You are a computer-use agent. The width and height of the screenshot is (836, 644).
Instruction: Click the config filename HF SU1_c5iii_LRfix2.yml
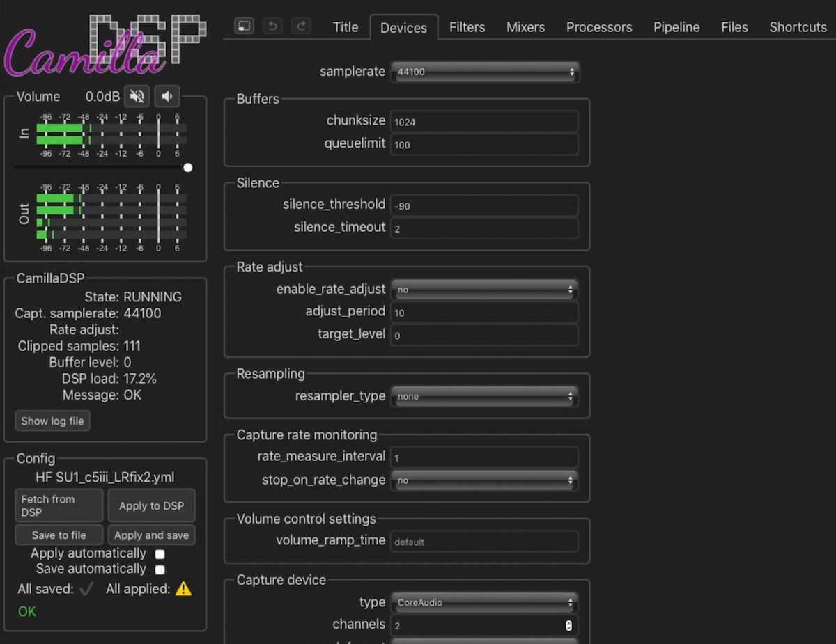[x=105, y=478]
